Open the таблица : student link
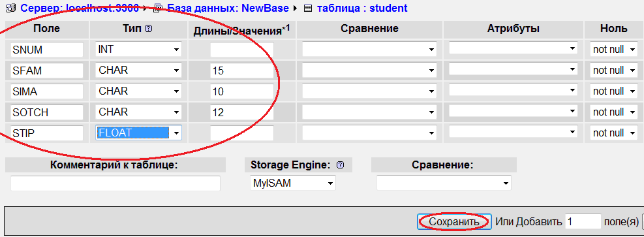Viewport: 644px width, 237px height. [x=362, y=8]
